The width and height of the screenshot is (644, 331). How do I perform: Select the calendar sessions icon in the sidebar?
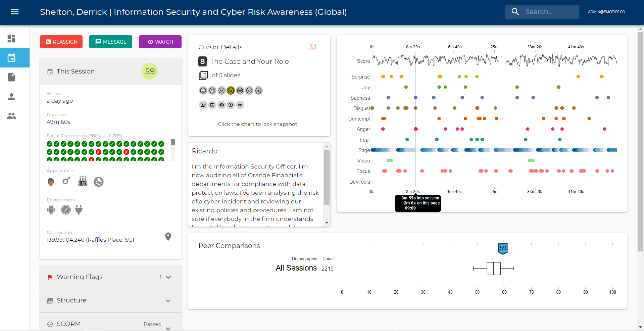tap(11, 58)
